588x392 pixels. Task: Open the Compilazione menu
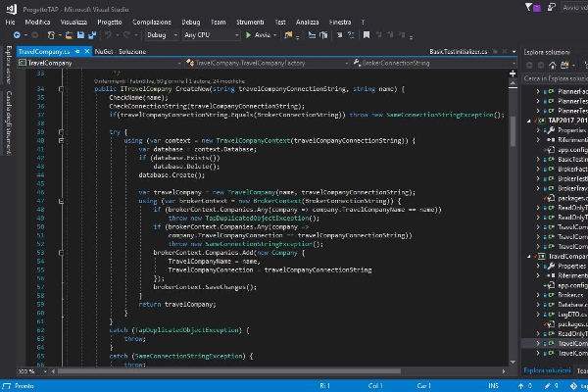click(152, 23)
